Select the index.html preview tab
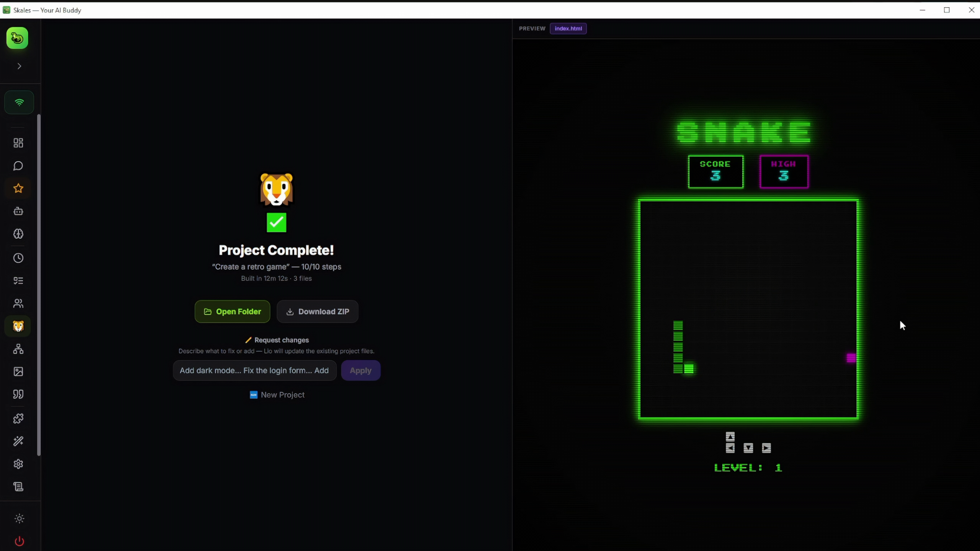 [568, 28]
